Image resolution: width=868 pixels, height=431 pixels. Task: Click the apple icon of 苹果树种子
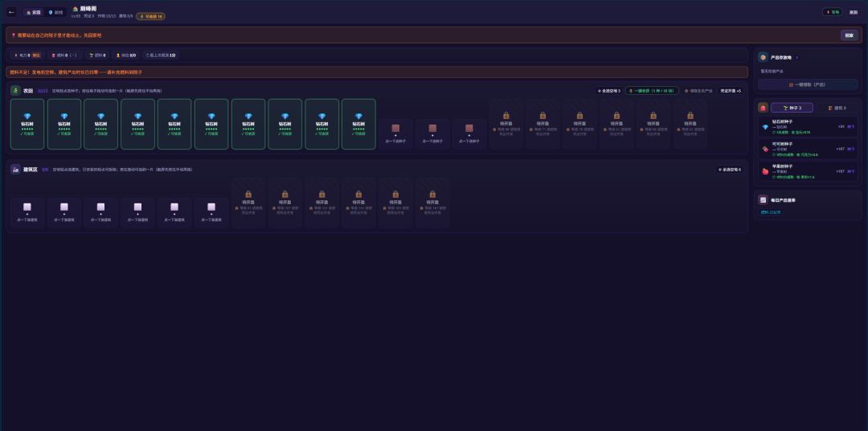[765, 172]
